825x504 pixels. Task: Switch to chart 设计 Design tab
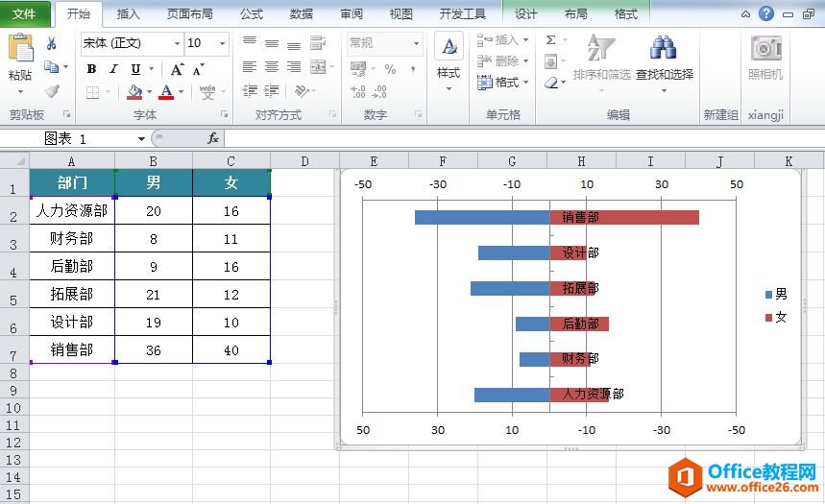(526, 14)
